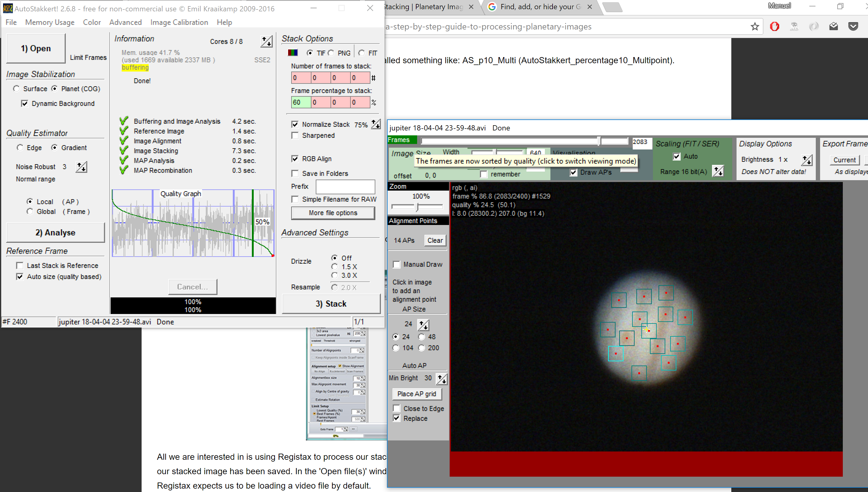
Task: Enable Simple Filename for RAW
Action: pyautogui.click(x=295, y=200)
